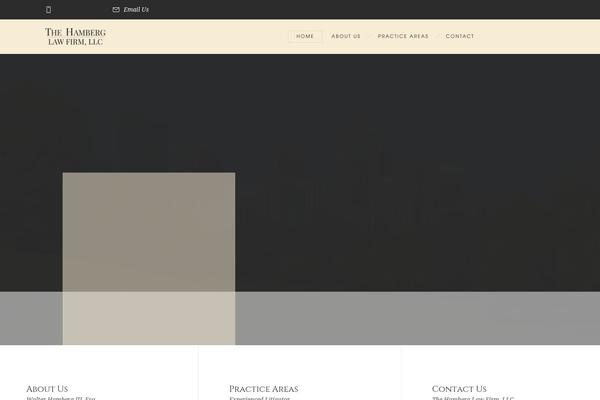Image resolution: width=600 pixels, height=400 pixels.
Task: Click the beige hero image panel
Action: pos(149,259)
